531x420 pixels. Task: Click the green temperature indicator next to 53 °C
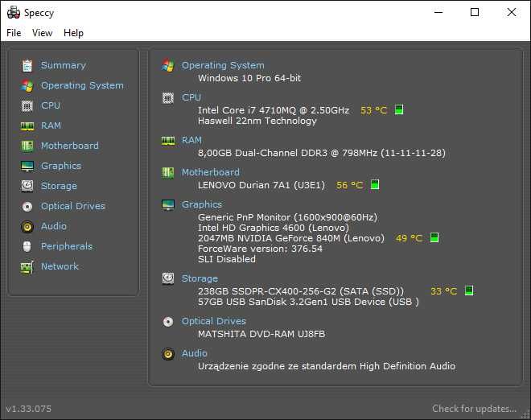click(x=399, y=109)
